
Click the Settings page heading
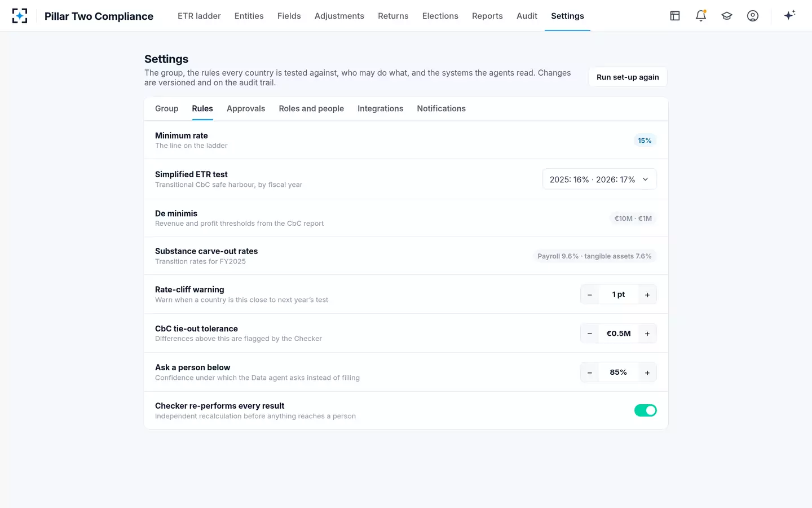pos(166,59)
